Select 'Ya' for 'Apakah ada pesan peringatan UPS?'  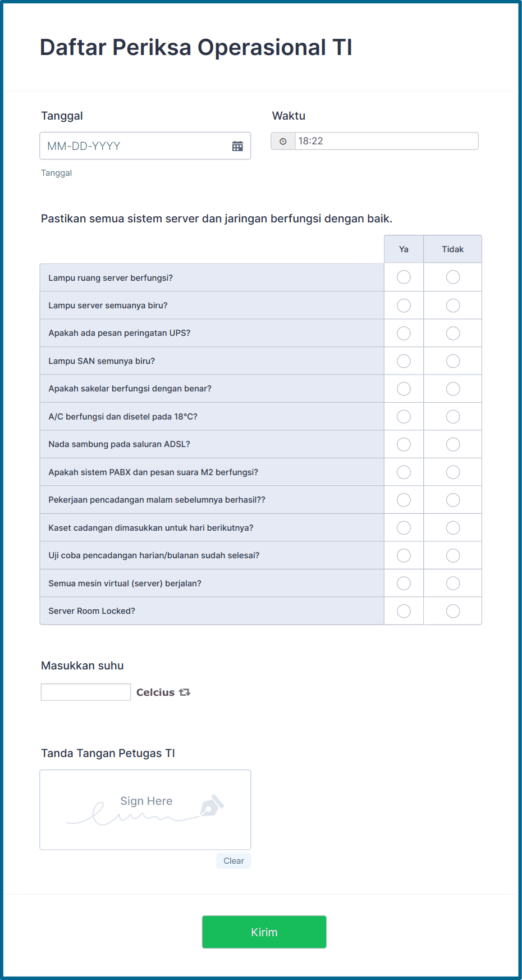click(x=404, y=332)
